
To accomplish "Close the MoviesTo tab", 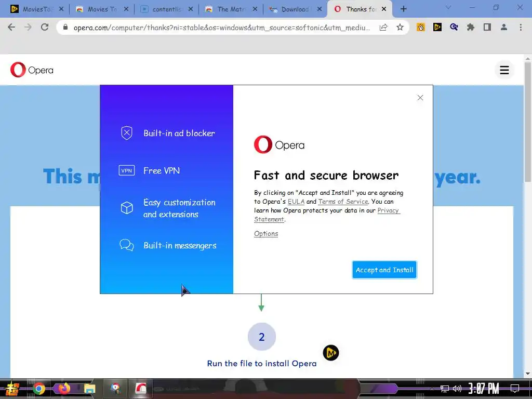I will [61, 9].
